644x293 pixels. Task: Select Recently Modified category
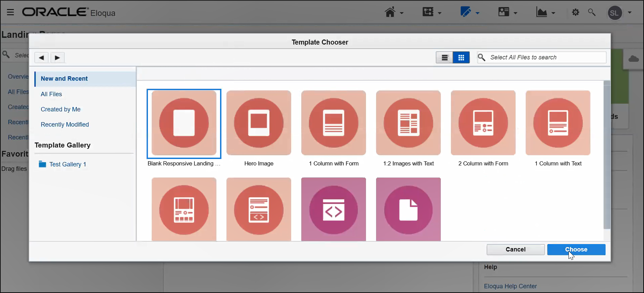click(x=65, y=125)
